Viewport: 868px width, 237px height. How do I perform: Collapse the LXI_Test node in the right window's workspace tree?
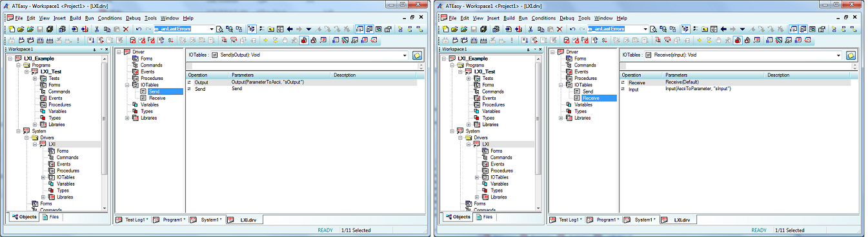pos(461,71)
